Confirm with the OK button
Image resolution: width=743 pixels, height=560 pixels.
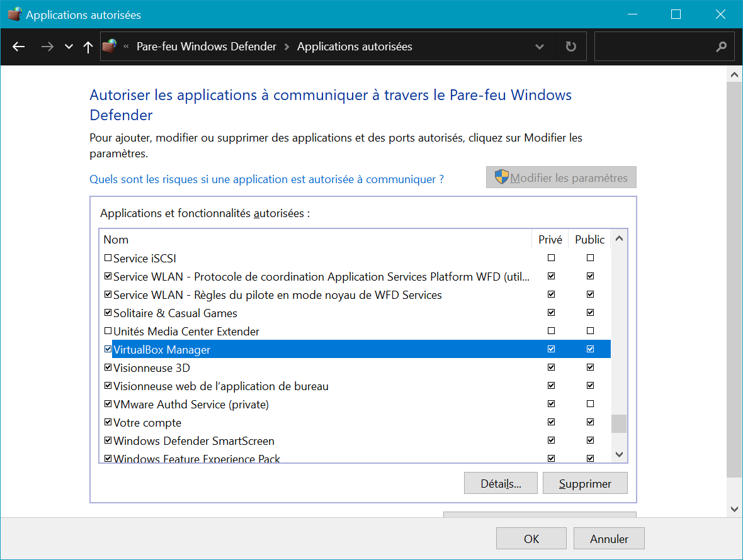click(531, 538)
